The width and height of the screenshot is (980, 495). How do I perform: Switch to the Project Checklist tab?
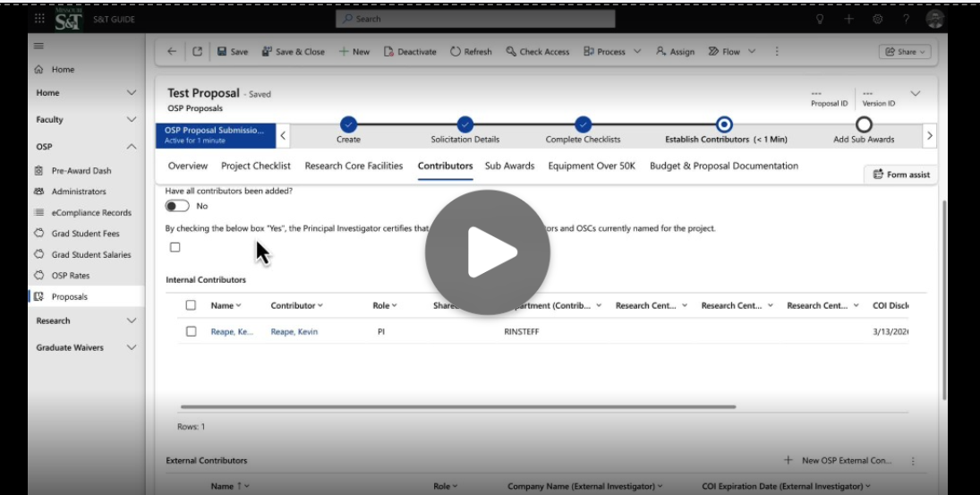[x=256, y=166]
